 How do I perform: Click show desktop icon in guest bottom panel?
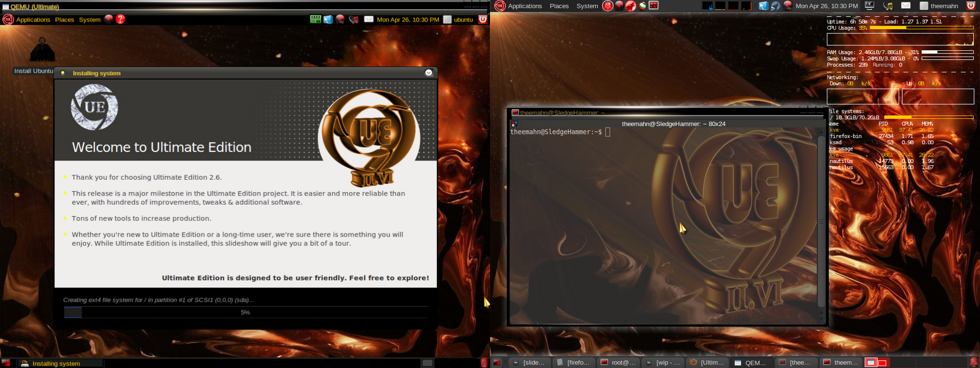[x=6, y=363]
